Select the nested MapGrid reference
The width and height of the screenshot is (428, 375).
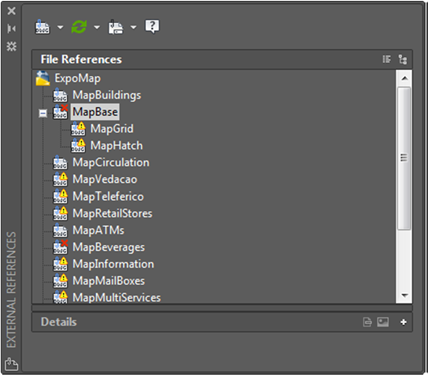tap(112, 129)
